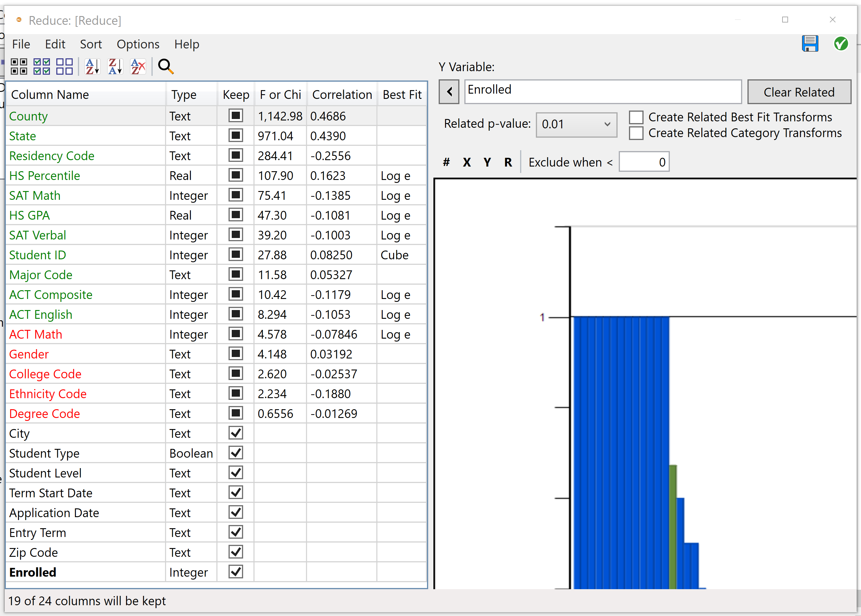
Task: Toggle Keep checkbox for ACT Math
Action: pos(236,334)
